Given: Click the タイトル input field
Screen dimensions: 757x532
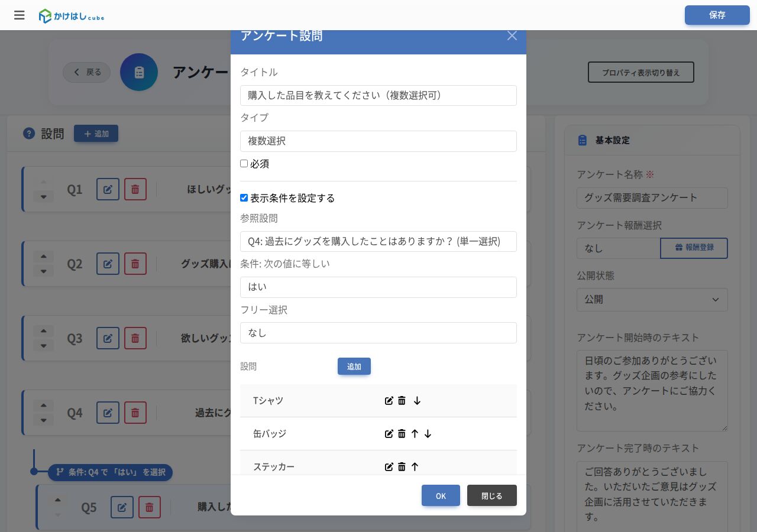Looking at the screenshot, I should point(378,96).
